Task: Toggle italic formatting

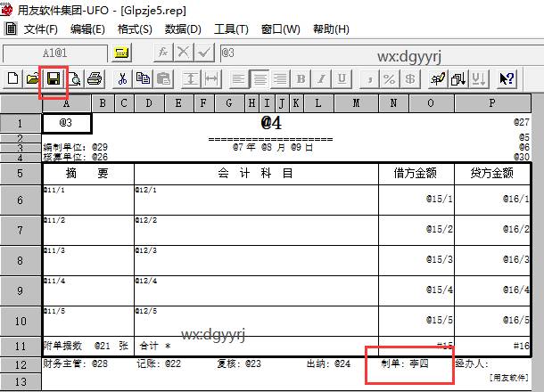Action: 319,78
